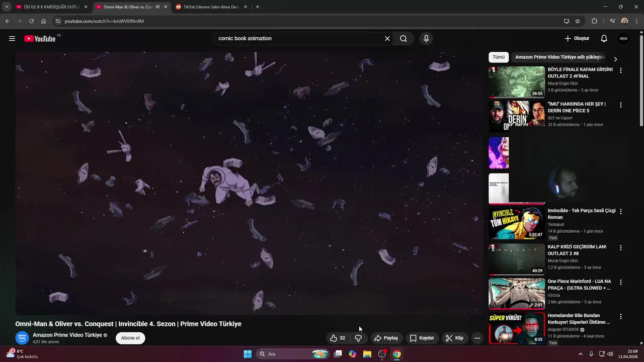The width and height of the screenshot is (644, 362).
Task: Open the OUTLAST 2 #8 thumbnail
Action: tap(517, 259)
